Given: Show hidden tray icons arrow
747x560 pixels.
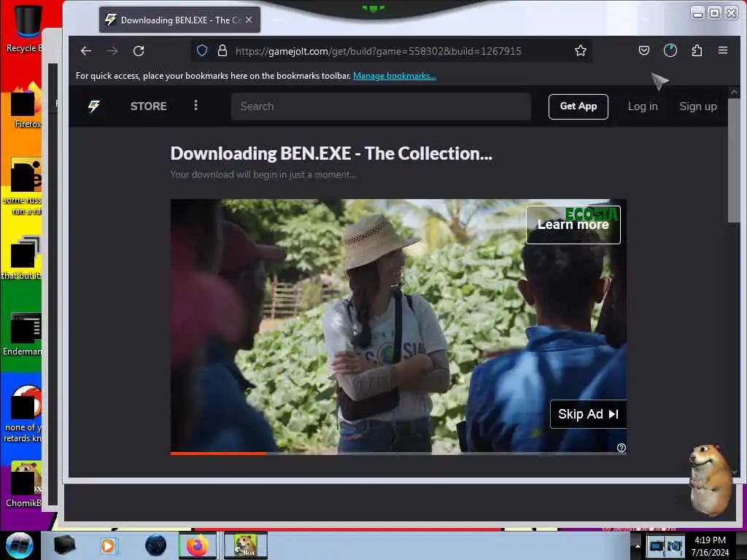Looking at the screenshot, I should pyautogui.click(x=638, y=546).
